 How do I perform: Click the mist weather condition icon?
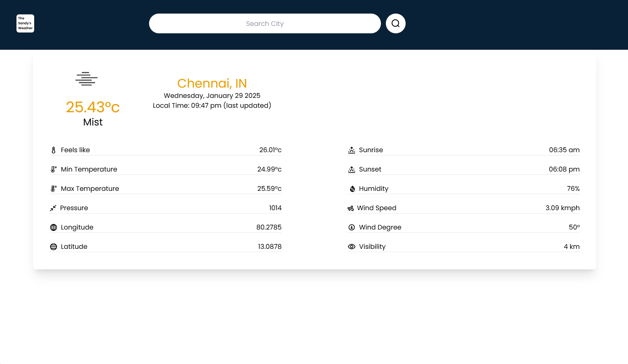point(86,79)
